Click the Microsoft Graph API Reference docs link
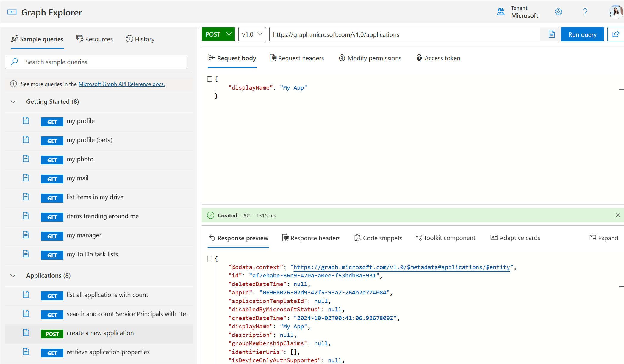 pyautogui.click(x=121, y=84)
